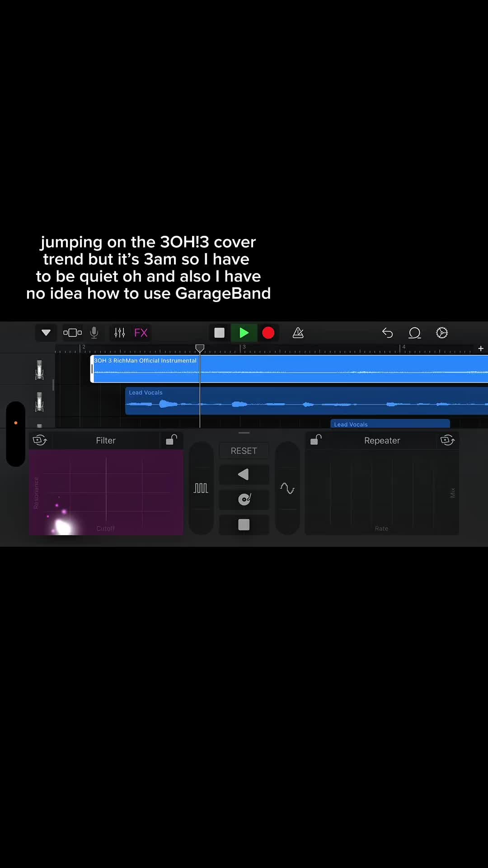Select the playhead marker on the ruler
The image size is (488, 868).
200,348
